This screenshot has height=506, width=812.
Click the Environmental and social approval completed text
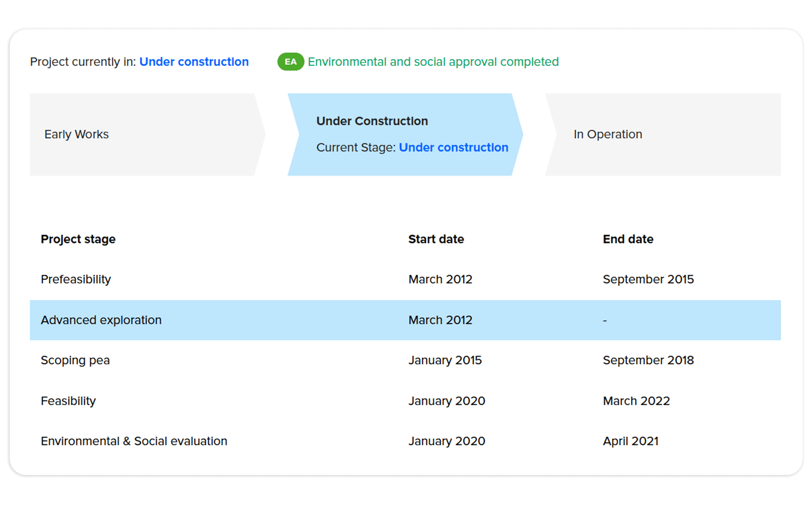point(433,61)
